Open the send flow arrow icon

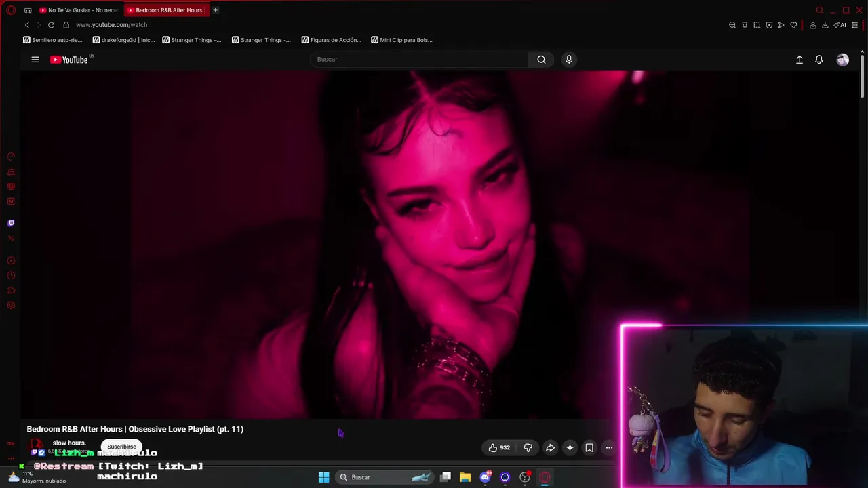coord(781,25)
